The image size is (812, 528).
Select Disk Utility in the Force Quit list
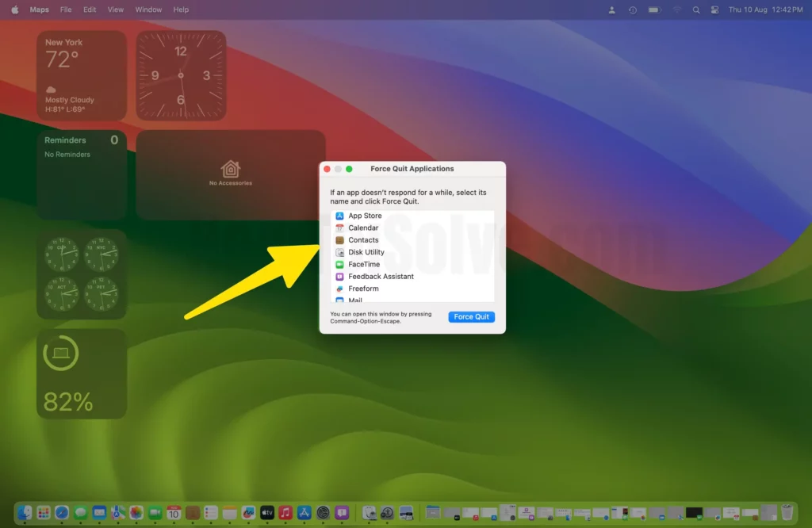tap(412, 252)
